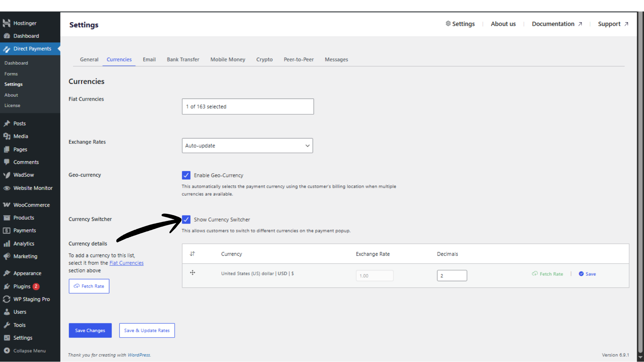The image size is (644, 362).
Task: Click the Decimals input field
Action: (451, 276)
